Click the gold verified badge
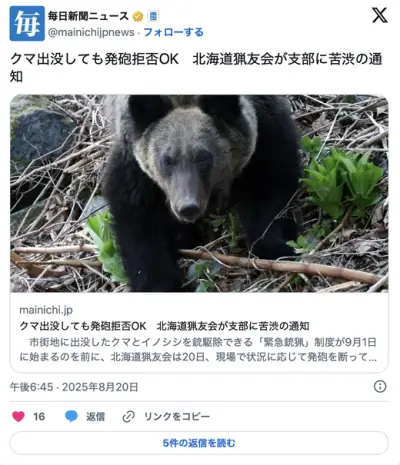Viewport: 400px width, 465px height. click(138, 16)
